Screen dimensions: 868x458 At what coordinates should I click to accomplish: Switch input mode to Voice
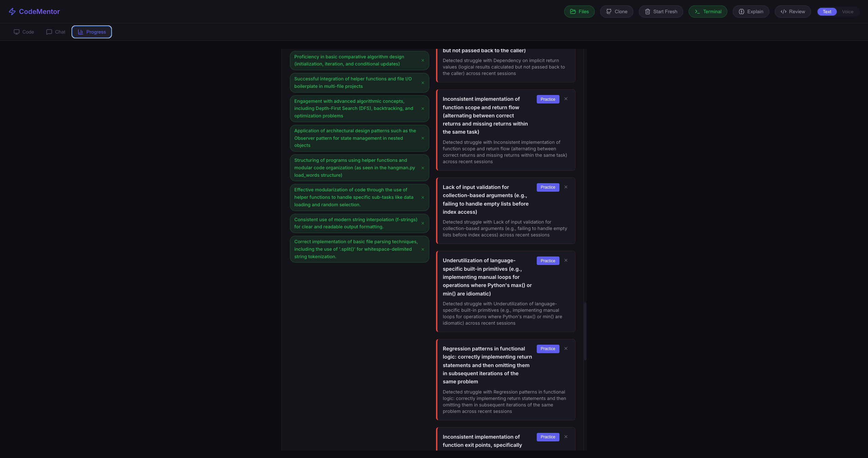(x=847, y=12)
